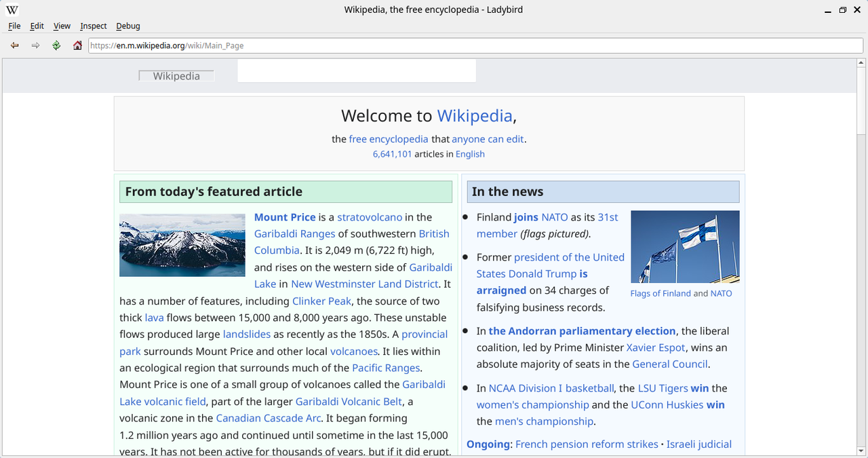Click the vertical scrollbar up arrow
The height and width of the screenshot is (458, 868).
pyautogui.click(x=861, y=62)
